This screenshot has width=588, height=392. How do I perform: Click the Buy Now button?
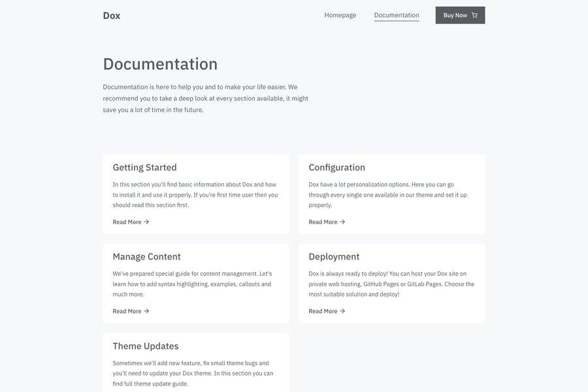tap(460, 13)
